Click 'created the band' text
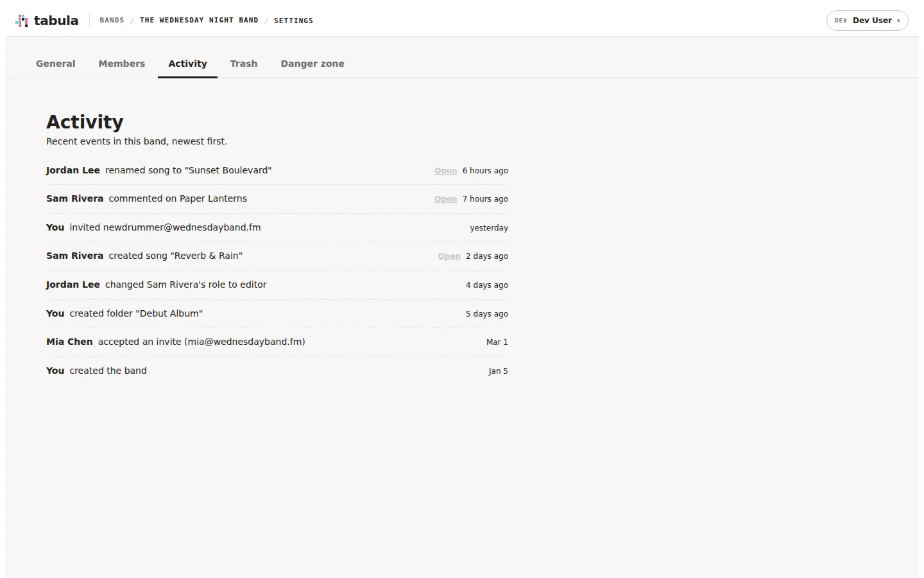 (108, 371)
